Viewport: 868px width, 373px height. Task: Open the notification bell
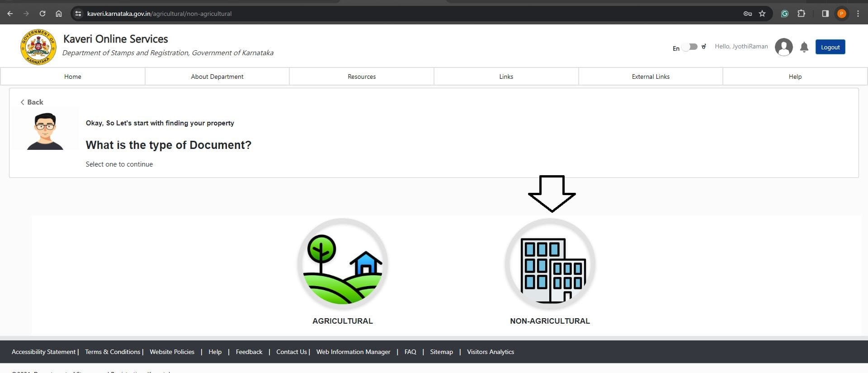tap(804, 47)
